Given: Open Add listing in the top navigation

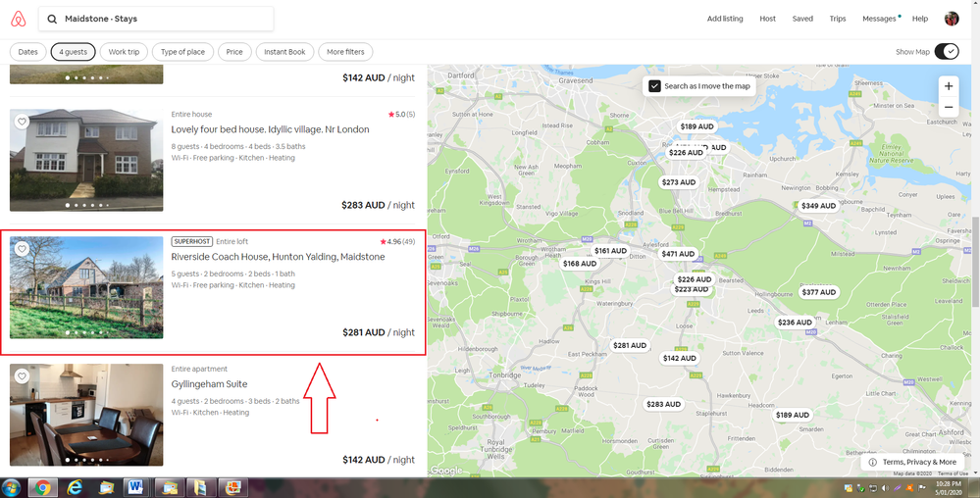Looking at the screenshot, I should (x=725, y=19).
